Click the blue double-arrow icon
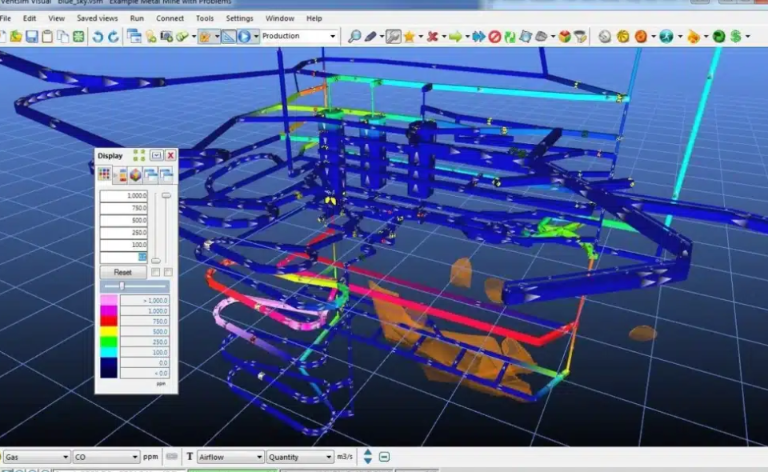 click(479, 37)
